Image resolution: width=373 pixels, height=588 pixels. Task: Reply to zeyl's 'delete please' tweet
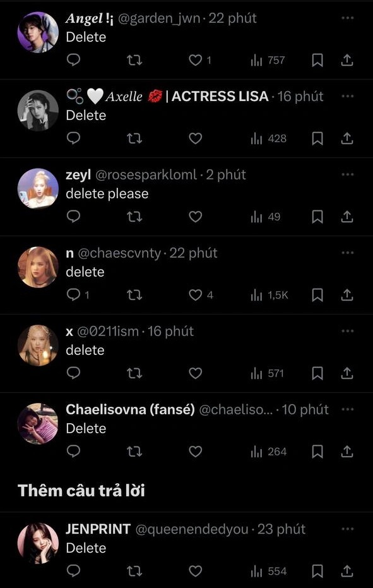73,217
